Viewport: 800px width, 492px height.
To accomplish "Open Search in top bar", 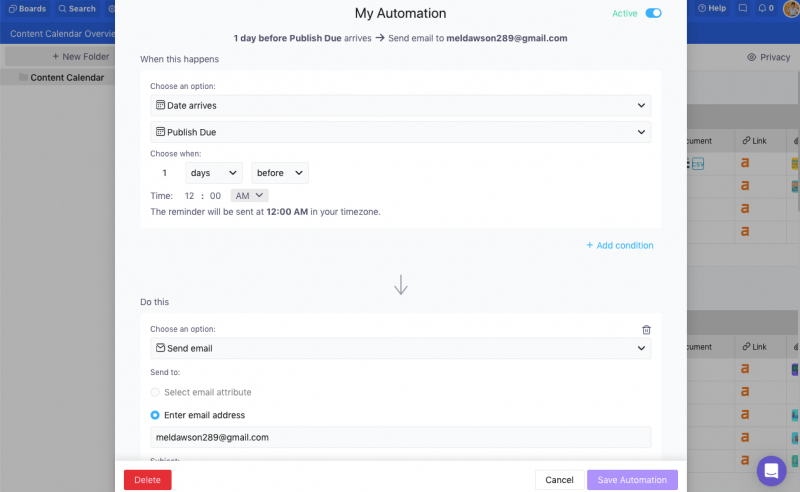I will point(77,9).
